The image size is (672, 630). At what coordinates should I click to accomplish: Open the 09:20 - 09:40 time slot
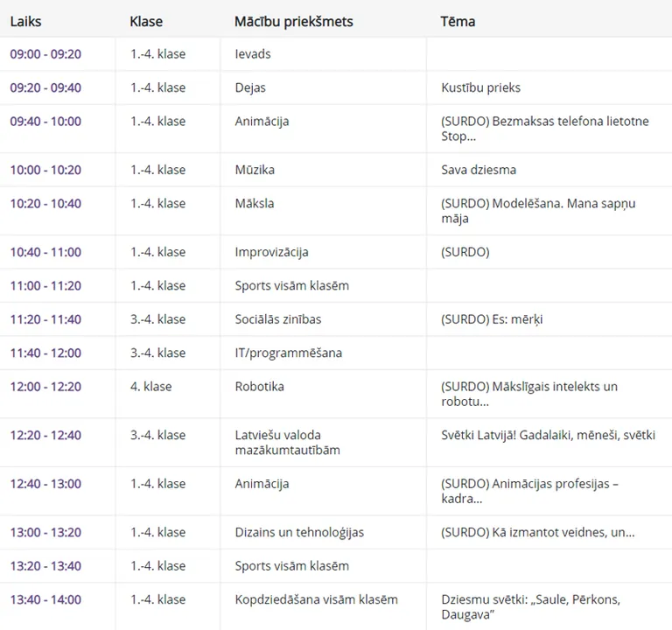[x=45, y=87]
